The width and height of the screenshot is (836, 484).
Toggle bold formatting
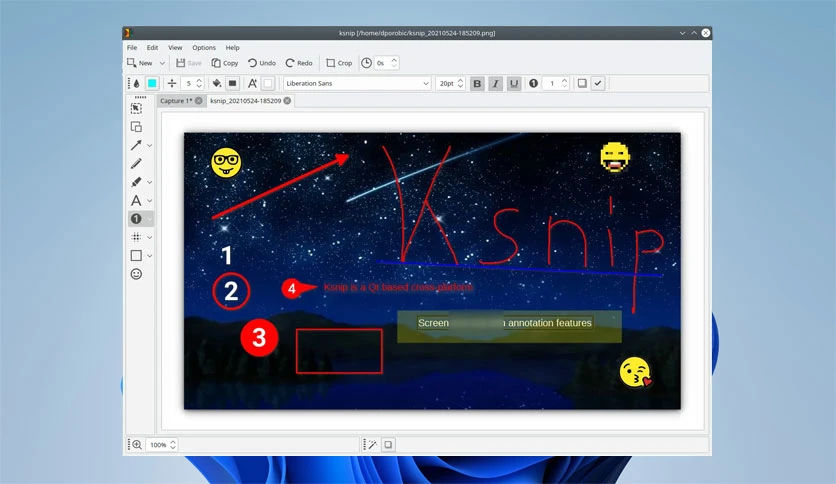477,83
